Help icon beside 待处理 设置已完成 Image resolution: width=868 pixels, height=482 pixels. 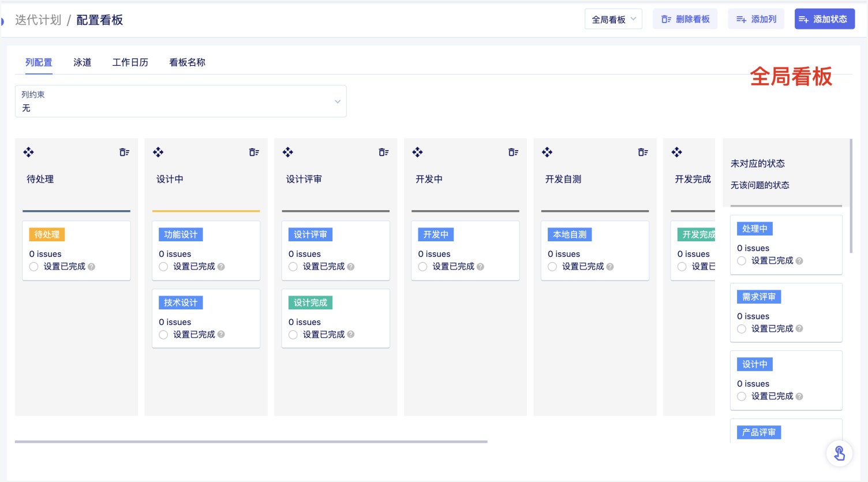[x=92, y=267]
